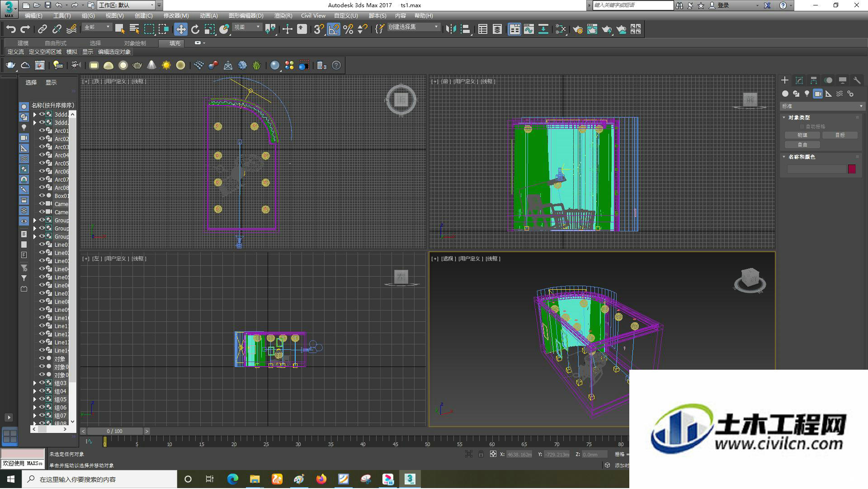Open the Align tool

point(465,29)
